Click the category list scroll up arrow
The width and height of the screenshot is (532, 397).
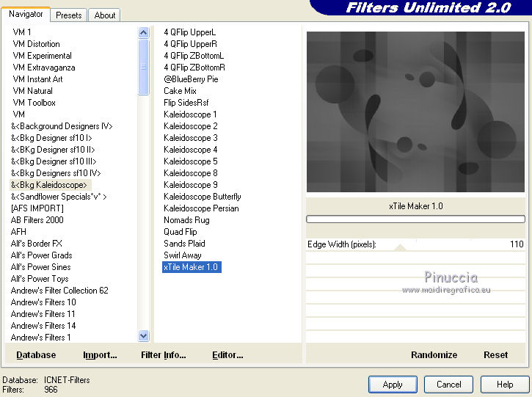[144, 32]
